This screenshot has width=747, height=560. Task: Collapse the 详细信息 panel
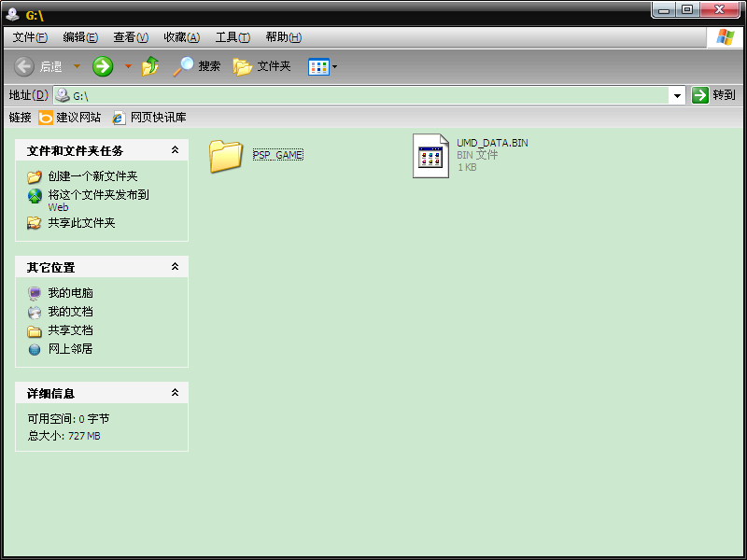click(175, 392)
